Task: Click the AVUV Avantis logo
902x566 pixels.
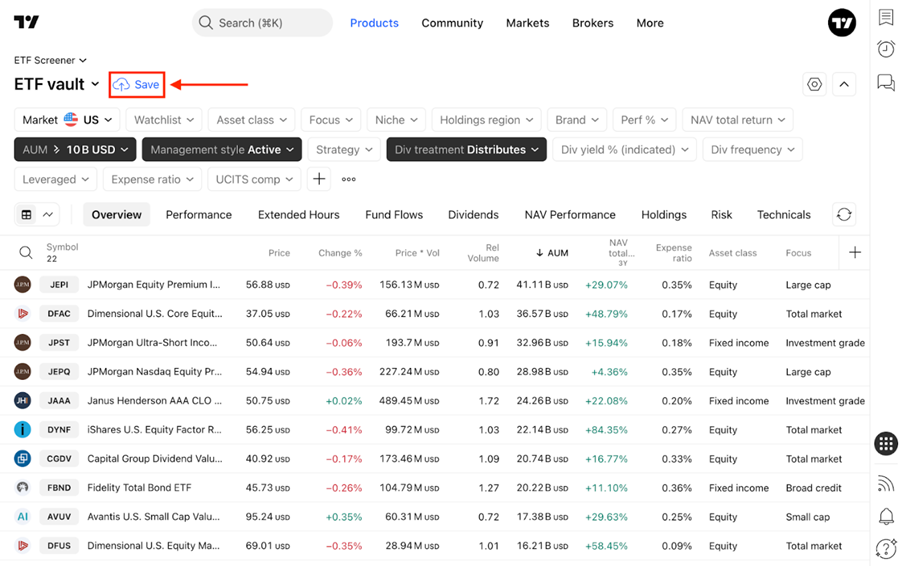Action: pos(22,517)
